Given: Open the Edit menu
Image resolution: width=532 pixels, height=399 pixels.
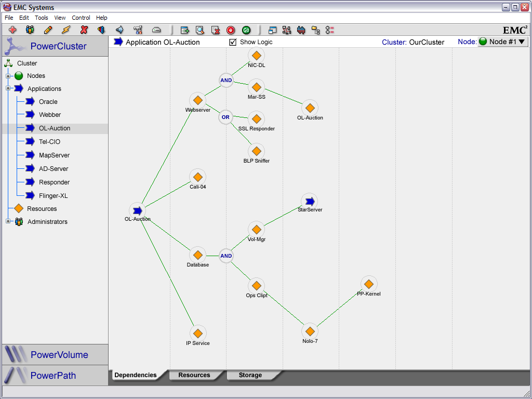Looking at the screenshot, I should click(x=24, y=18).
